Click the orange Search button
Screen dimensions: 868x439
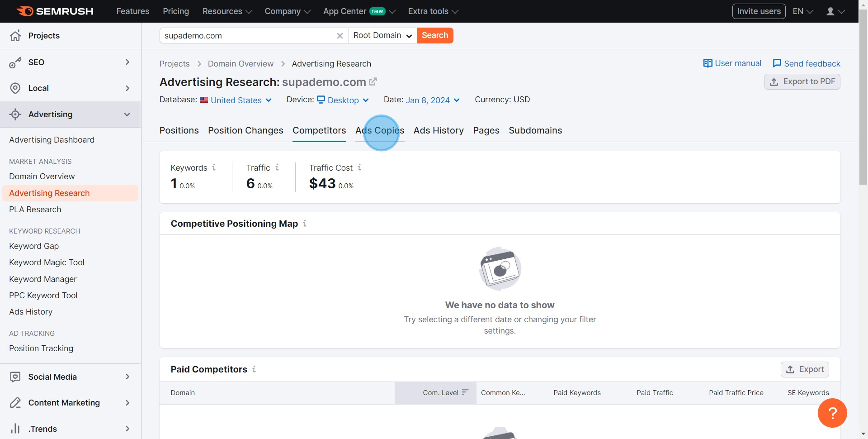point(435,36)
